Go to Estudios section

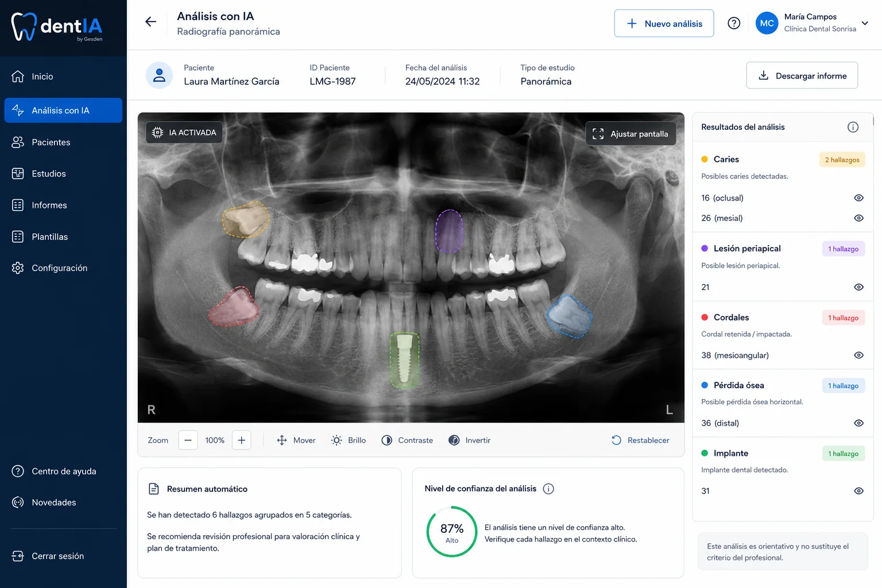coord(63,173)
